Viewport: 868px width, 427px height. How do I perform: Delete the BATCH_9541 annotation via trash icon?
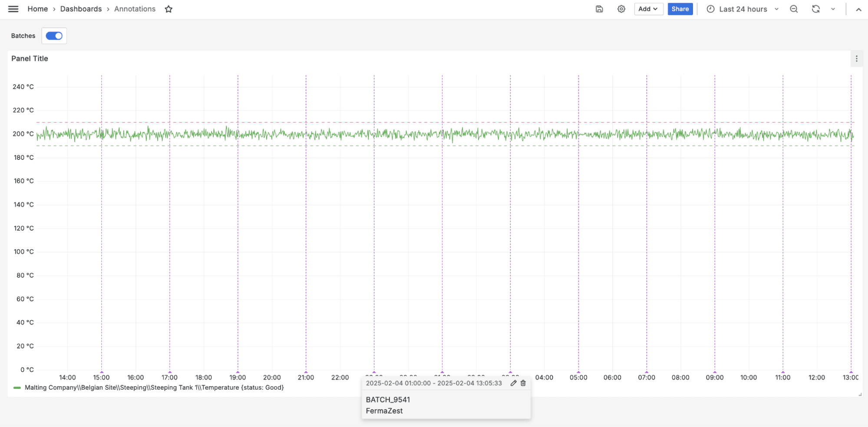(523, 383)
